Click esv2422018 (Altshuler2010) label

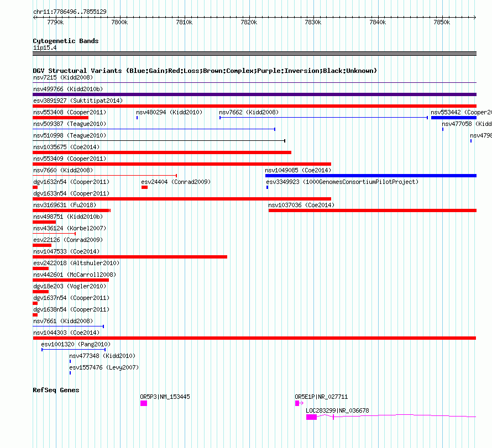pyautogui.click(x=76, y=263)
